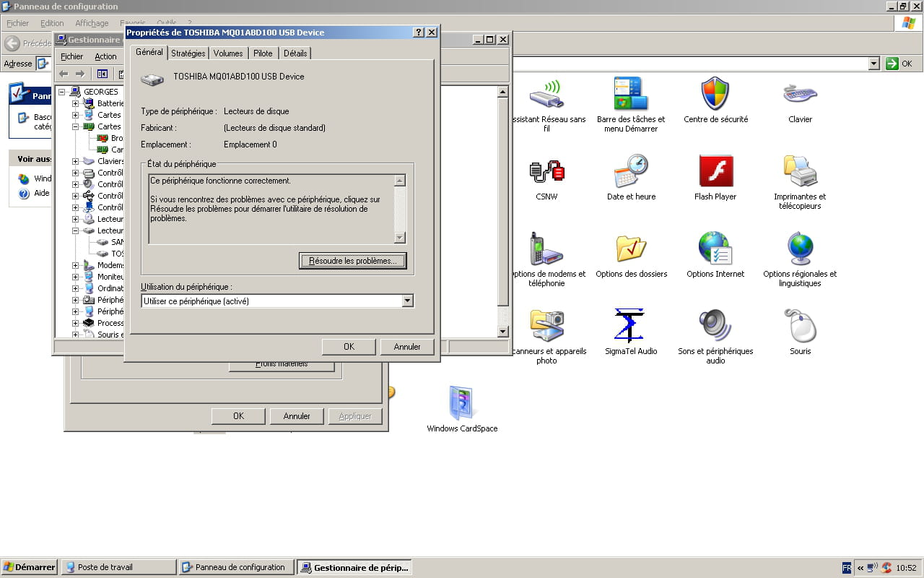Expand the Processeurs tree node

pos(75,324)
